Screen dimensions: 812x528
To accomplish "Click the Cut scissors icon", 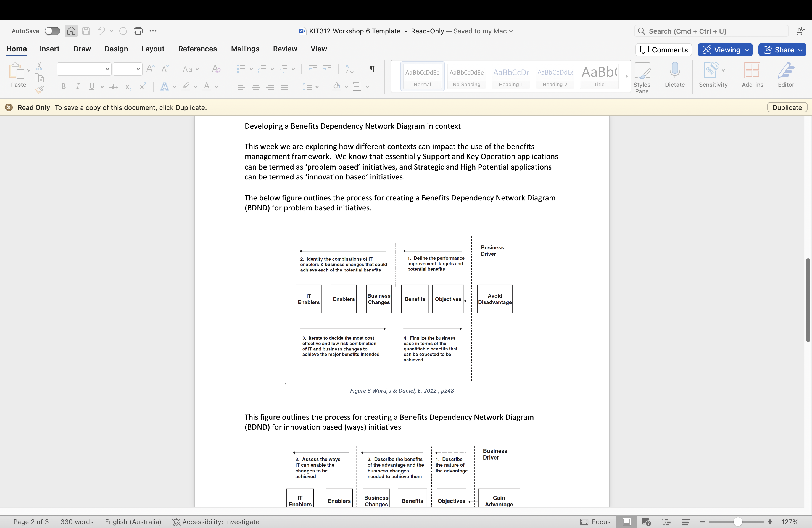I will coord(39,66).
